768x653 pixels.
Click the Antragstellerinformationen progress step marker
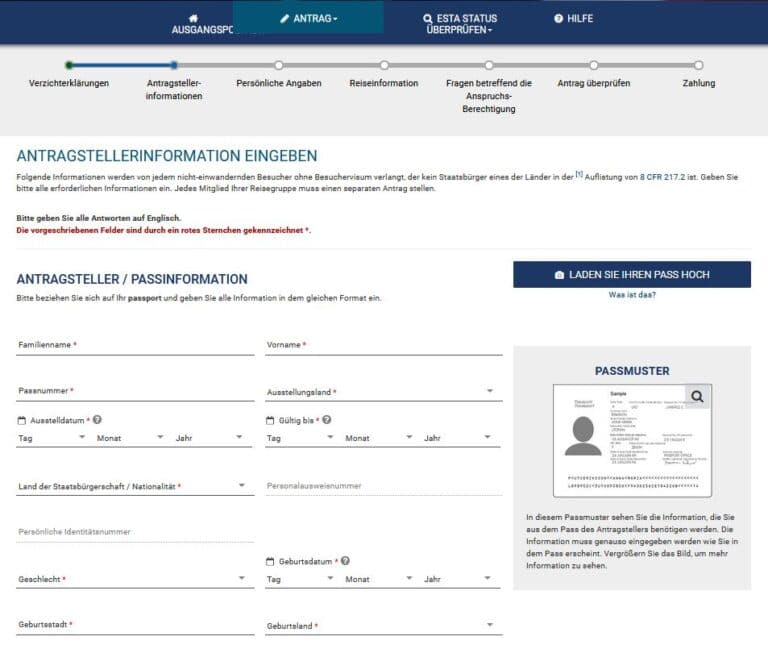[174, 65]
